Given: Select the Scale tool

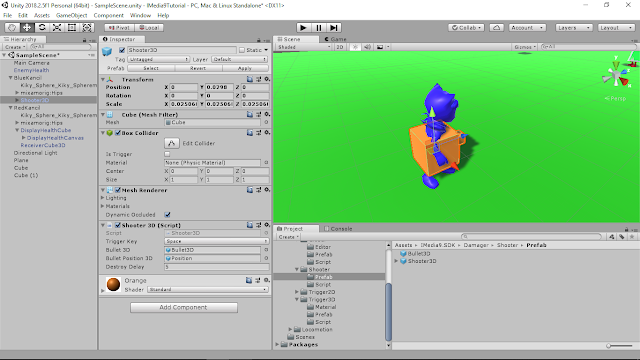Looking at the screenshot, I should (57, 28).
